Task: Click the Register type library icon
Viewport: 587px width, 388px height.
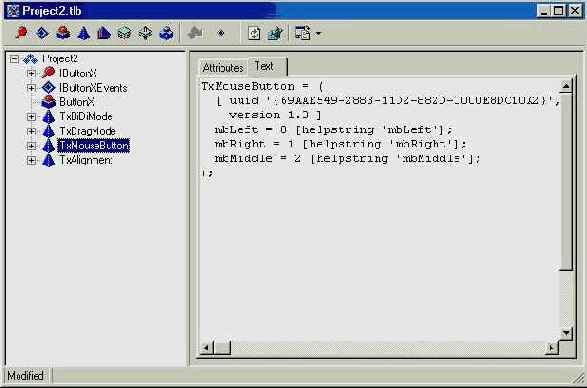Action: point(275,33)
